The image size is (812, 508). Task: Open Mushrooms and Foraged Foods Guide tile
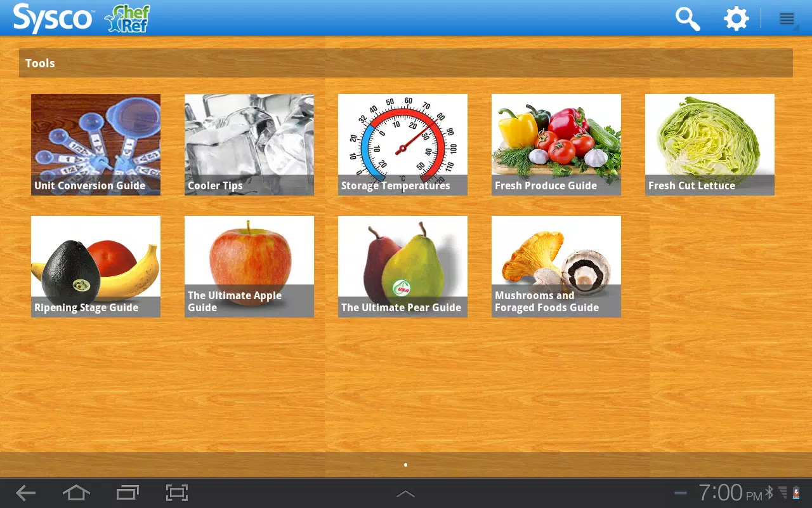556,267
